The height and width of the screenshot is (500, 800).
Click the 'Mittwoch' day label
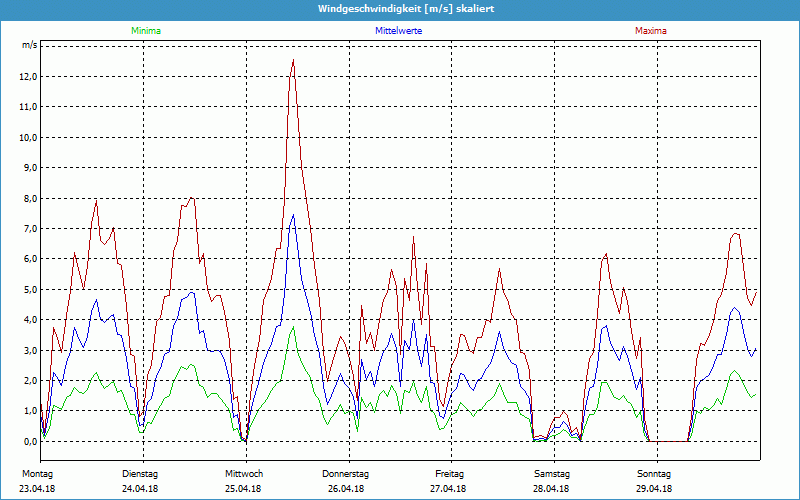244,474
